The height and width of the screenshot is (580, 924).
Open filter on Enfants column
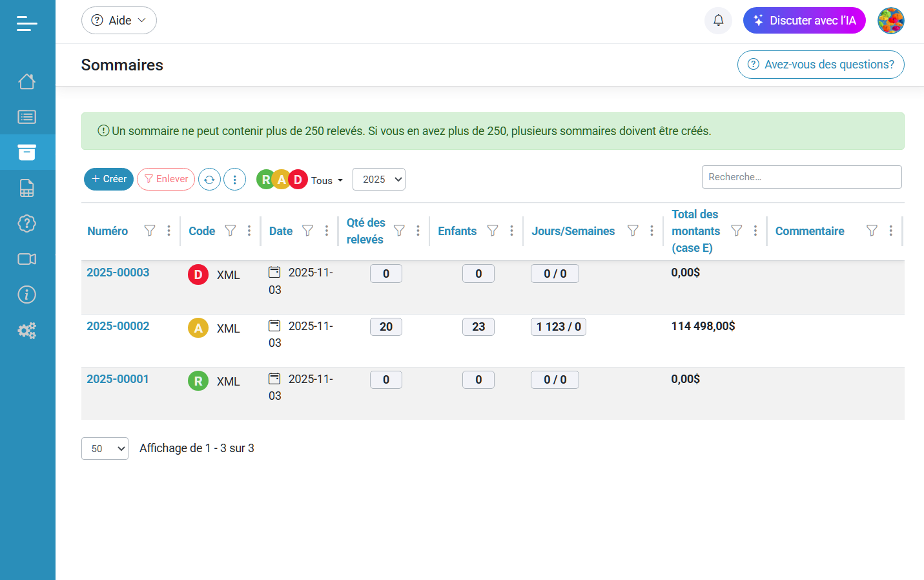pos(493,231)
